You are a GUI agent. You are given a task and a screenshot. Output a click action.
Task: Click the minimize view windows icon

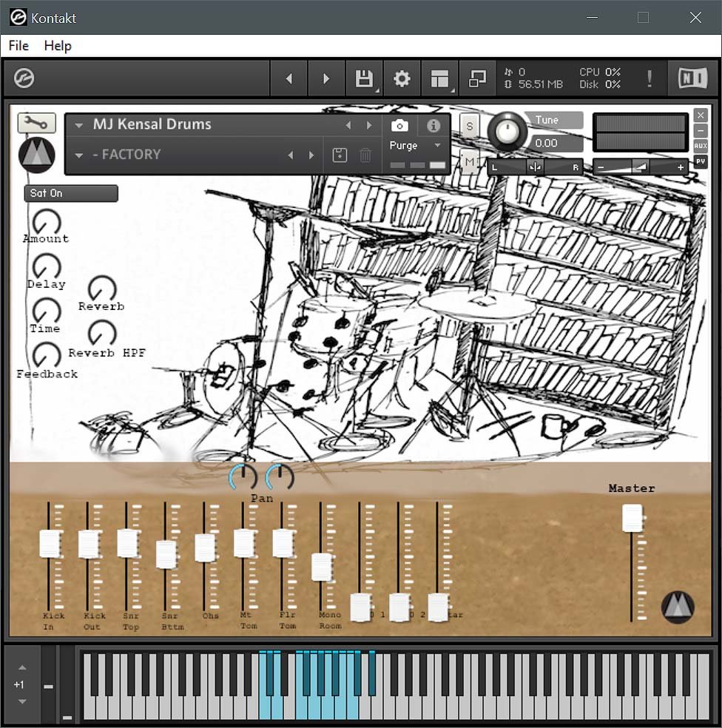[478, 78]
